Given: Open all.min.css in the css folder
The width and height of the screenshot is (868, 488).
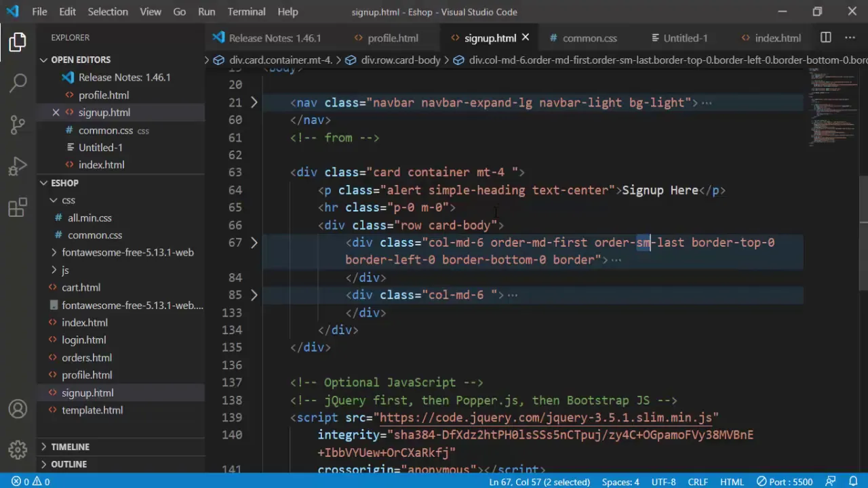Looking at the screenshot, I should tap(90, 218).
